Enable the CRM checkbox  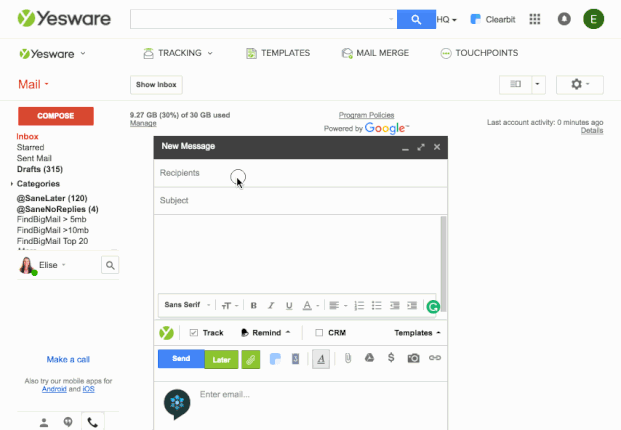[x=319, y=333]
